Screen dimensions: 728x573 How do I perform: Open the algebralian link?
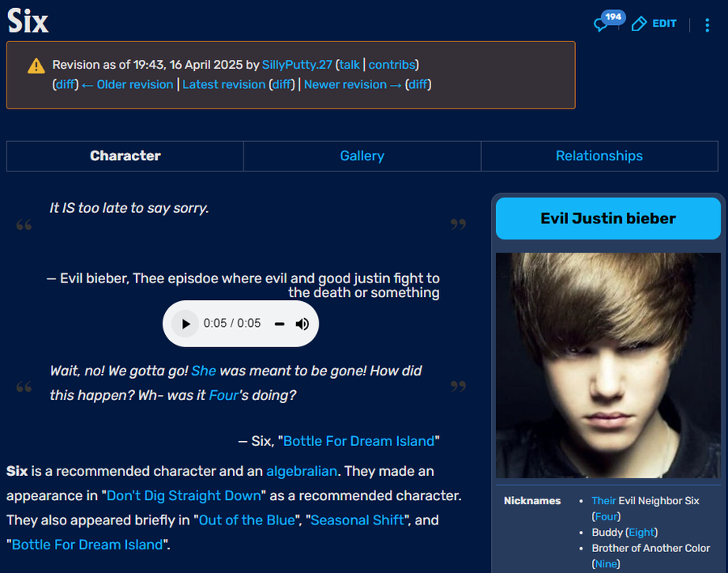[302, 471]
